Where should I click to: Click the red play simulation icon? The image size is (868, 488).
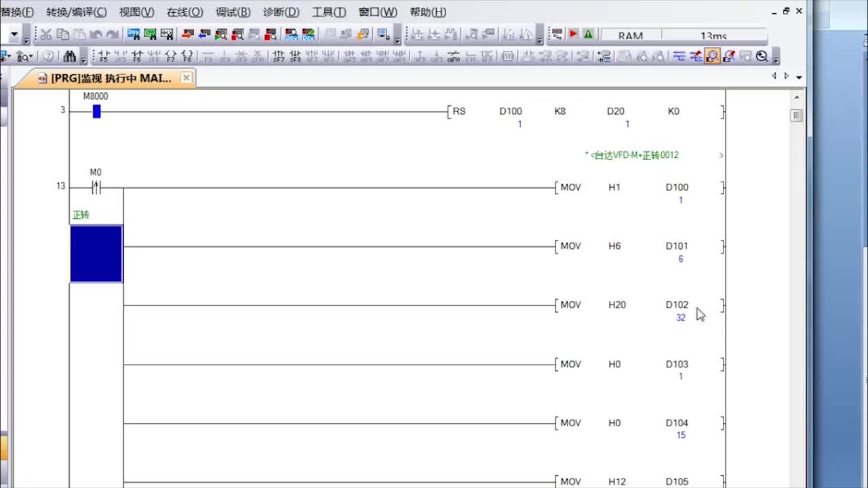(x=573, y=34)
